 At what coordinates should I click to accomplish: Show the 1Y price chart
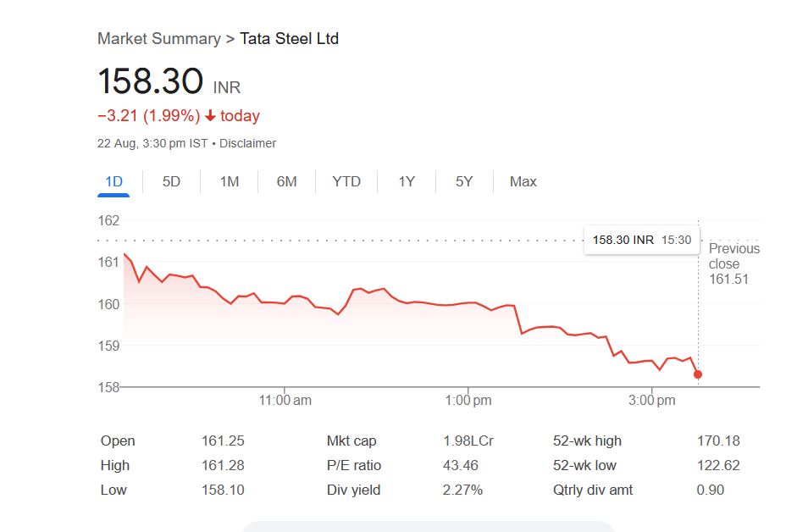[x=407, y=181]
